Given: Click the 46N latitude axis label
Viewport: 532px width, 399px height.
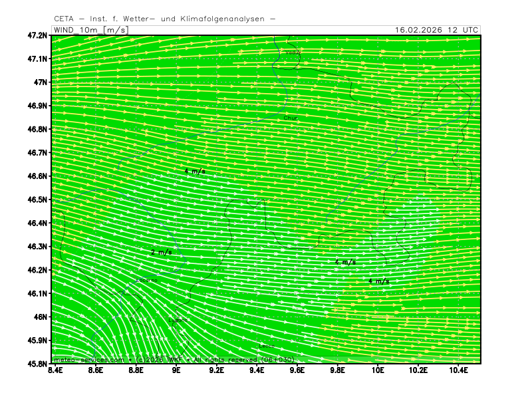Looking at the screenshot, I should [x=41, y=317].
